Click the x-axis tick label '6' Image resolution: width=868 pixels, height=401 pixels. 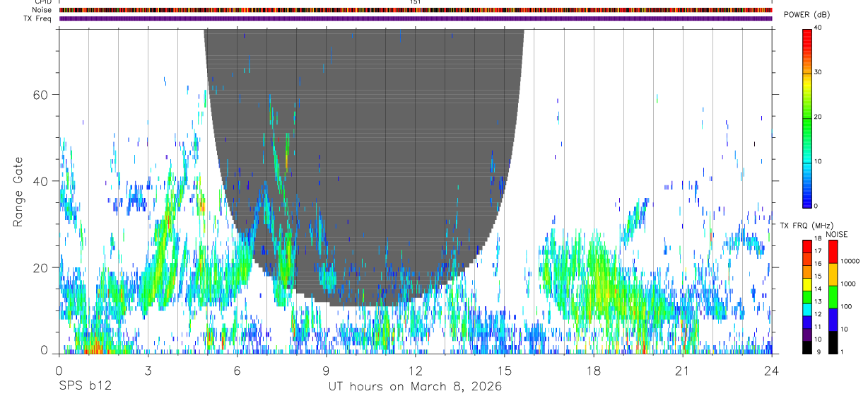click(x=237, y=370)
